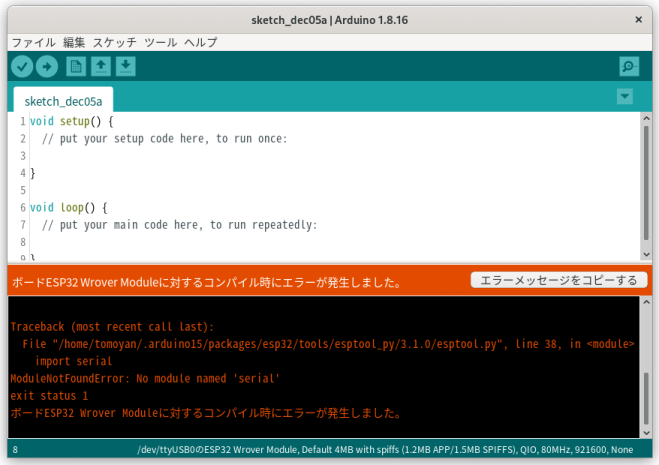Click console scrollbar up arrow
The width and height of the screenshot is (659, 465).
tap(646, 302)
